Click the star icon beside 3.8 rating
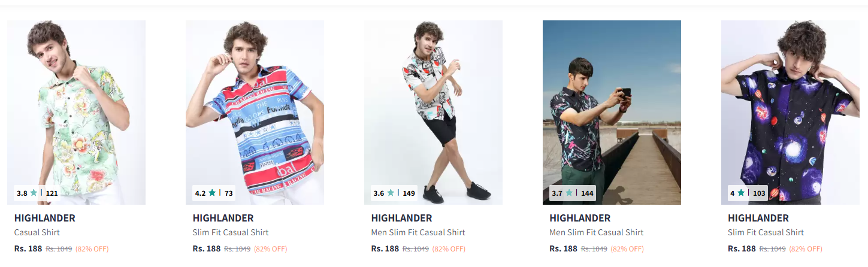The height and width of the screenshot is (267, 868). tap(34, 193)
